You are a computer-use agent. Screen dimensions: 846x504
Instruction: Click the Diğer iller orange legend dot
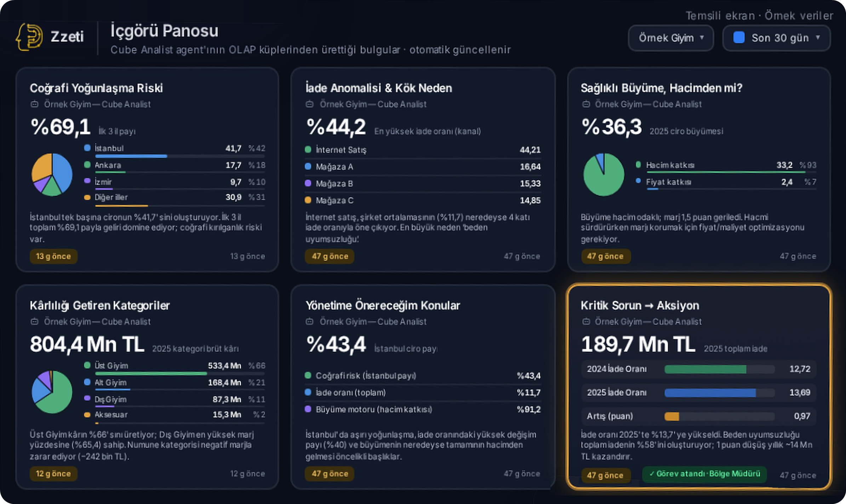pyautogui.click(x=87, y=197)
